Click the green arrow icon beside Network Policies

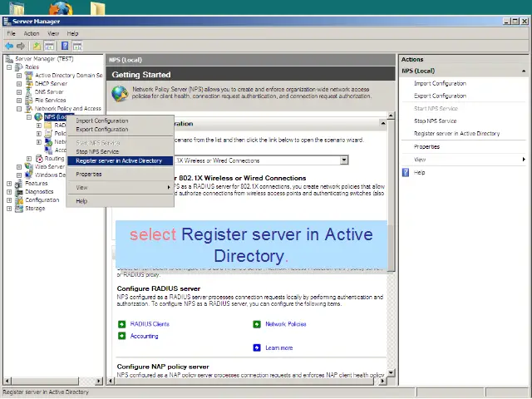point(257,324)
